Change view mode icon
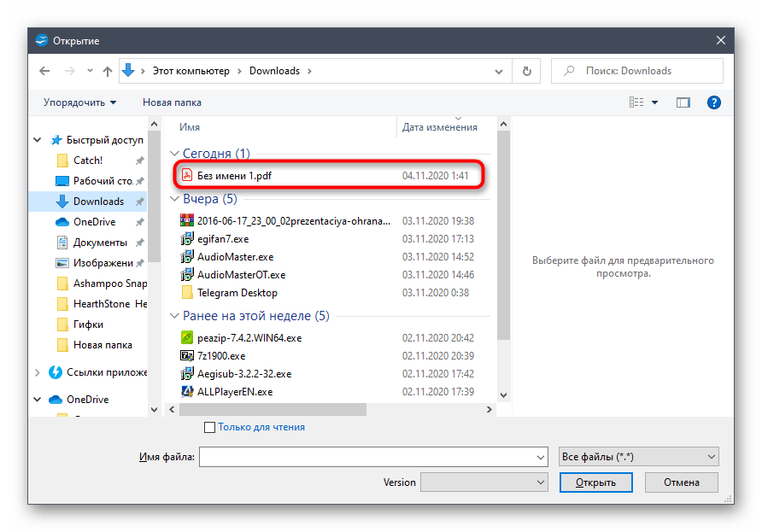The height and width of the screenshot is (532, 762). [x=636, y=102]
